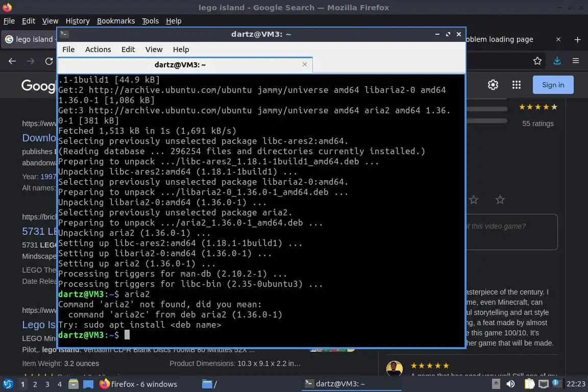Open update notifier tray icon
The width and height of the screenshot is (588, 392).
tap(556, 383)
